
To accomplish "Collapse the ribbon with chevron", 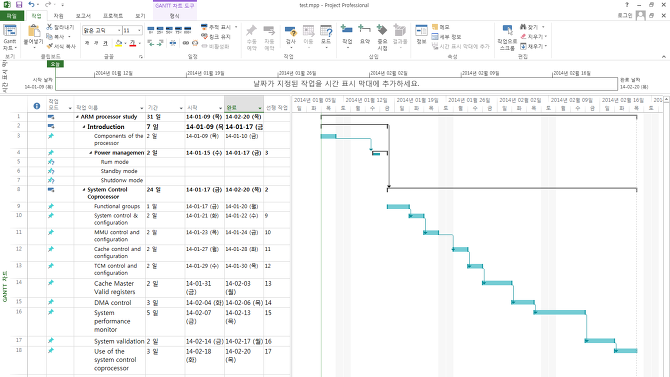I will pos(664,56).
